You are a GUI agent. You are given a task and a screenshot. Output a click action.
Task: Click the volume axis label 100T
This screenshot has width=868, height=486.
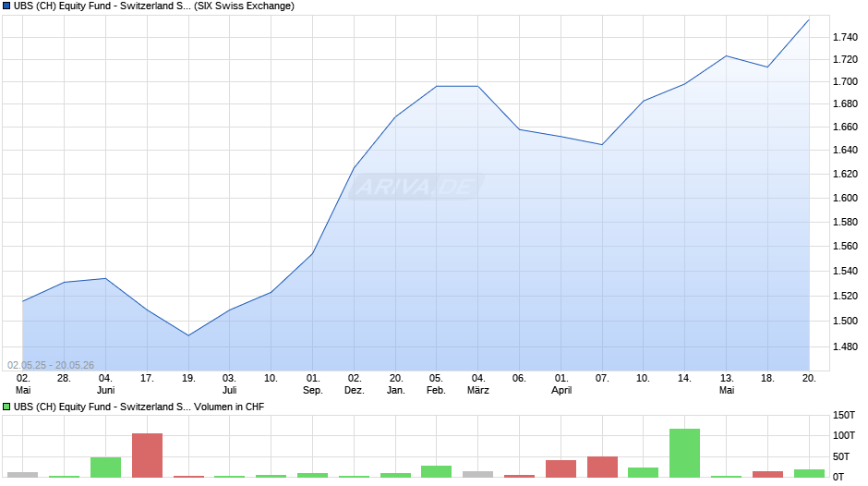pos(844,435)
